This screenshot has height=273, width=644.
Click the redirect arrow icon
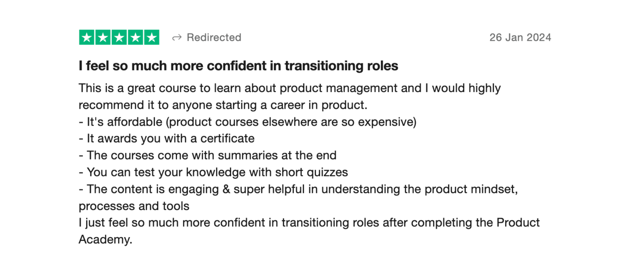(x=177, y=38)
